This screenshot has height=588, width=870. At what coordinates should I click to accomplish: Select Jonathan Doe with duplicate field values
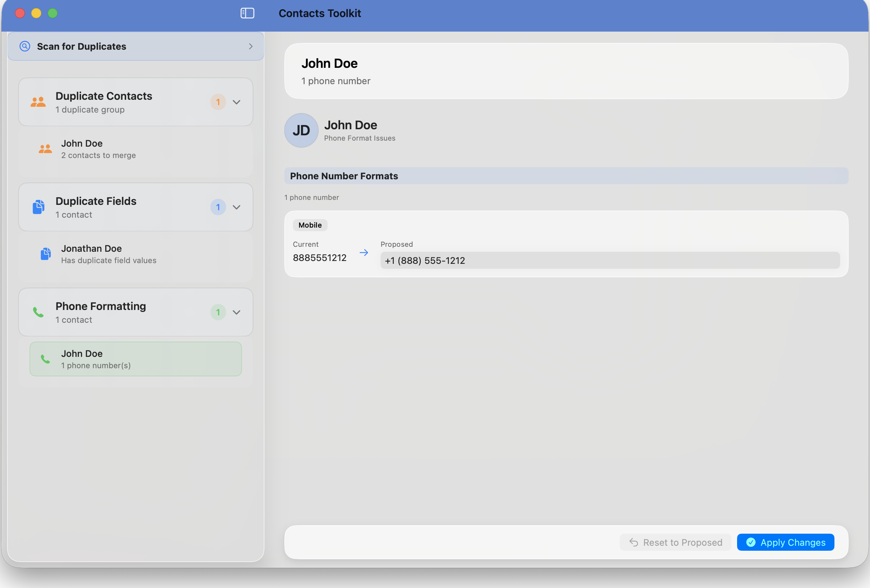(135, 254)
